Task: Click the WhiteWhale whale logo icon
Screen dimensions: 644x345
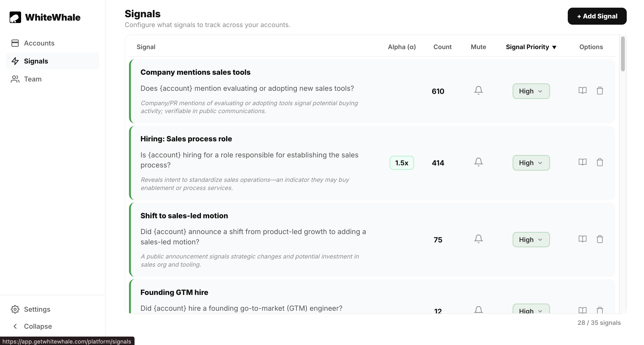Action: 15,17
